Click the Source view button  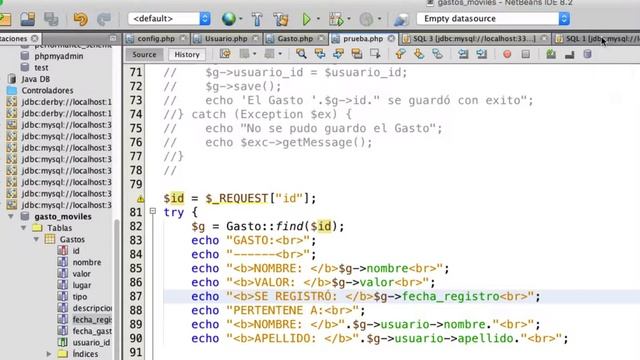(144, 54)
